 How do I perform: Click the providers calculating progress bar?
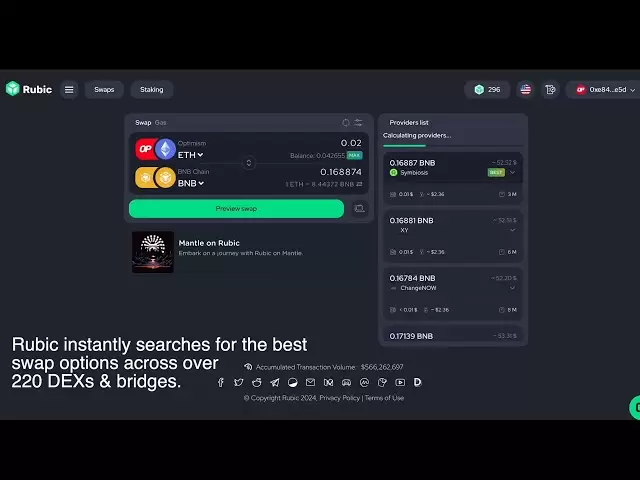click(453, 146)
